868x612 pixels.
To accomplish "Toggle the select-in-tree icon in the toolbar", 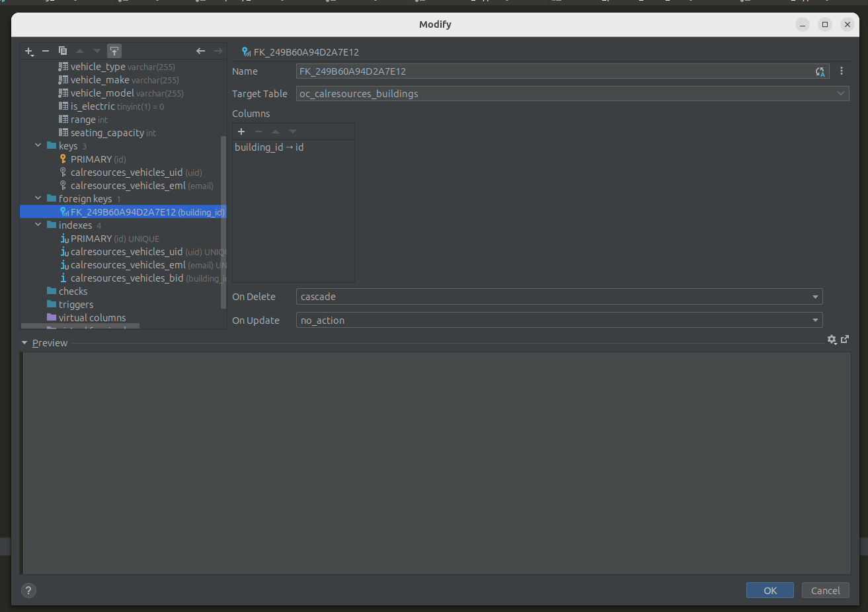I will 114,50.
